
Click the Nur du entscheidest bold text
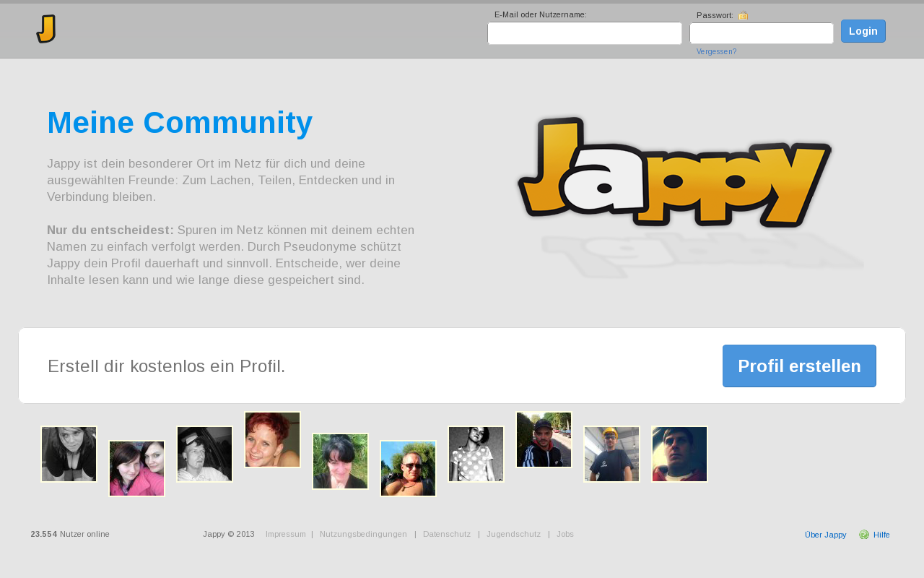tap(110, 230)
